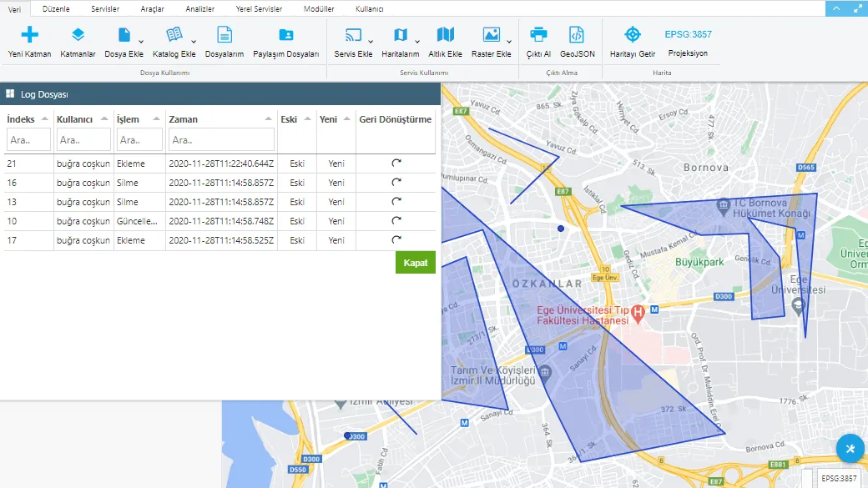Viewport: 868px width, 488px height.
Task: Switch to the Veri tab
Action: click(x=14, y=9)
